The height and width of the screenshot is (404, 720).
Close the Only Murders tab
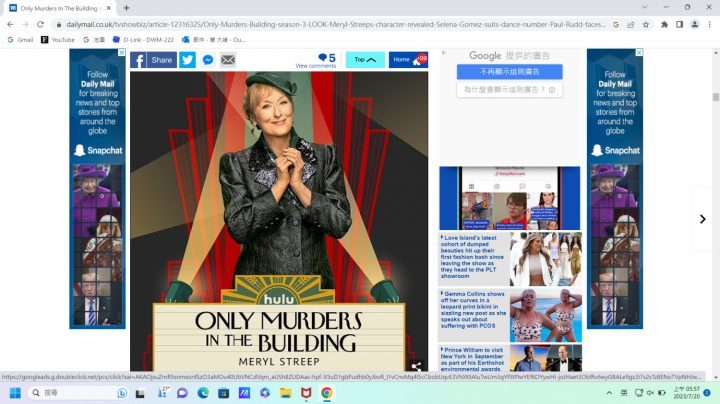coord(109,8)
